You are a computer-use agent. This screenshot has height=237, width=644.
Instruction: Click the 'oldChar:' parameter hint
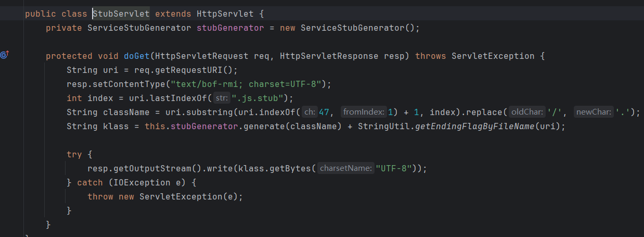tap(527, 112)
